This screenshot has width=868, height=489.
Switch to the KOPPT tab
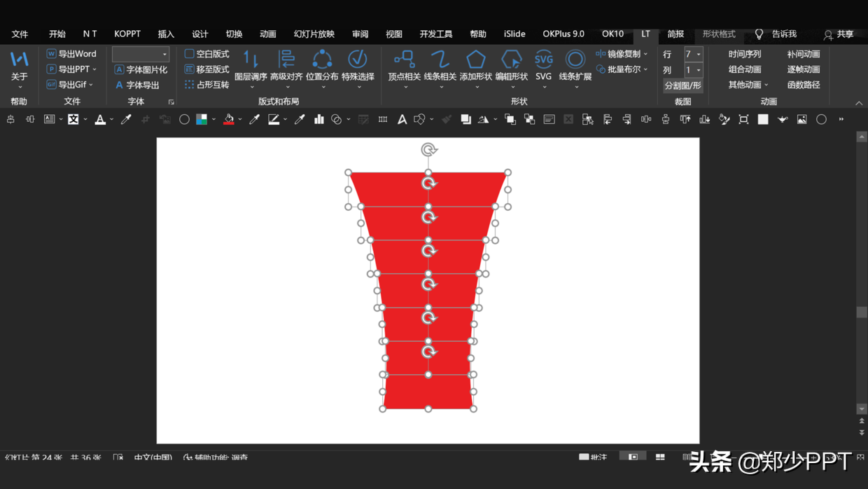[127, 34]
